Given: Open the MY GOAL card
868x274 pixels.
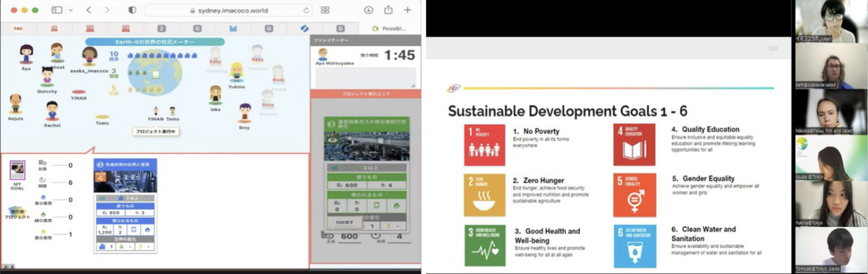Looking at the screenshot, I should tap(17, 171).
